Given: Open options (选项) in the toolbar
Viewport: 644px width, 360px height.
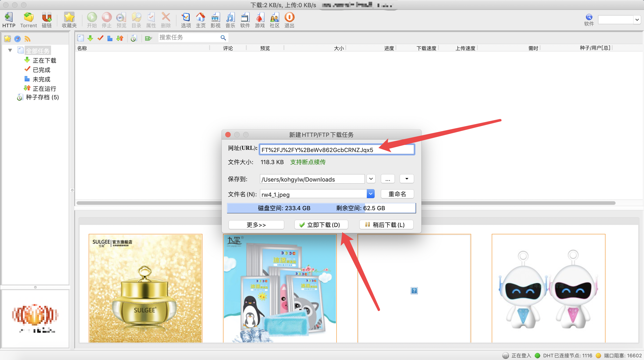Looking at the screenshot, I should coord(186,17).
